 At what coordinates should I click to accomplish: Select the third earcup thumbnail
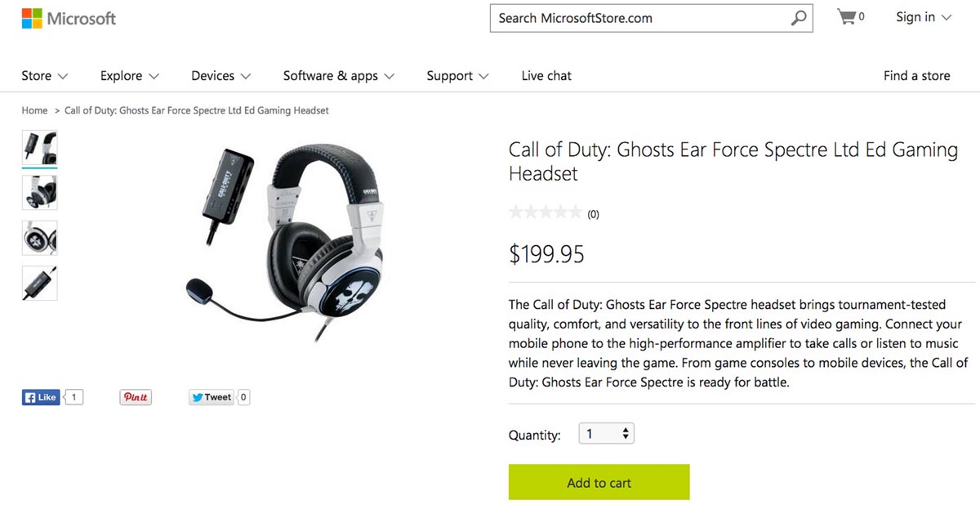pyautogui.click(x=39, y=238)
